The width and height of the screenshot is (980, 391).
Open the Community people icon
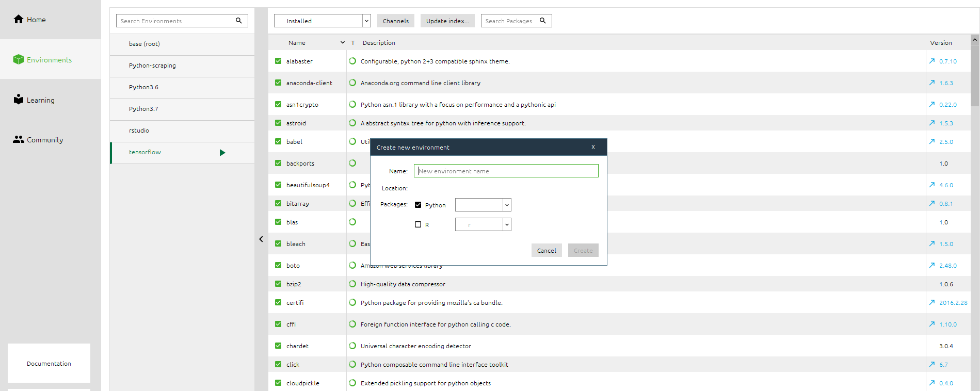19,140
